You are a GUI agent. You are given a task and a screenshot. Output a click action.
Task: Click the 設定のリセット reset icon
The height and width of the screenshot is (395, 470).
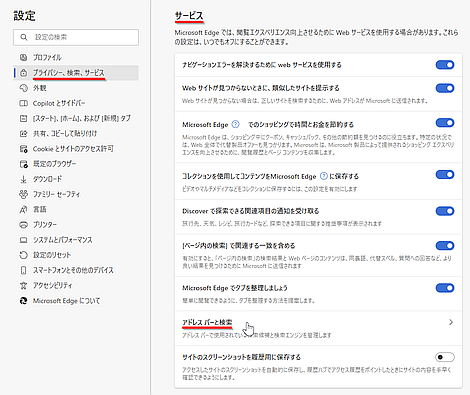[x=23, y=255]
